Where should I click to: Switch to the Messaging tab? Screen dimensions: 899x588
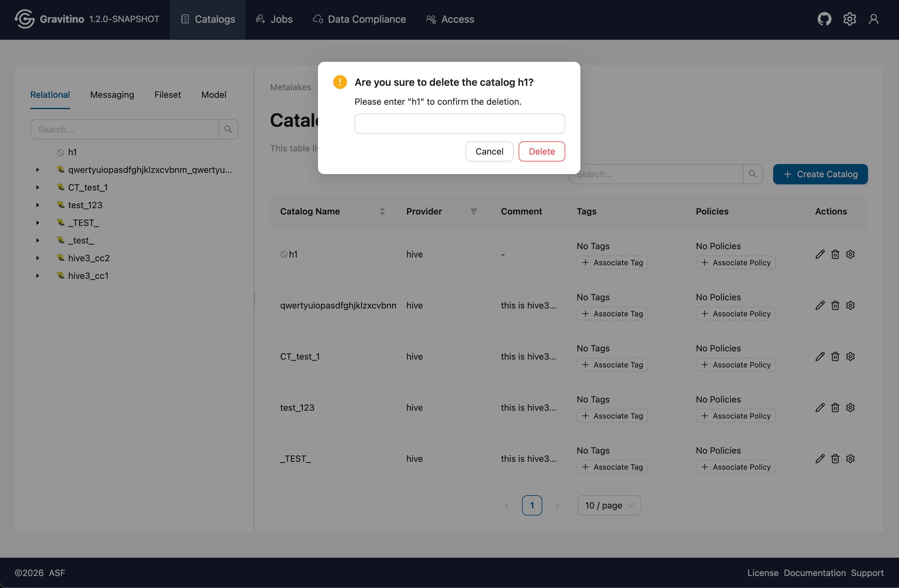click(112, 94)
